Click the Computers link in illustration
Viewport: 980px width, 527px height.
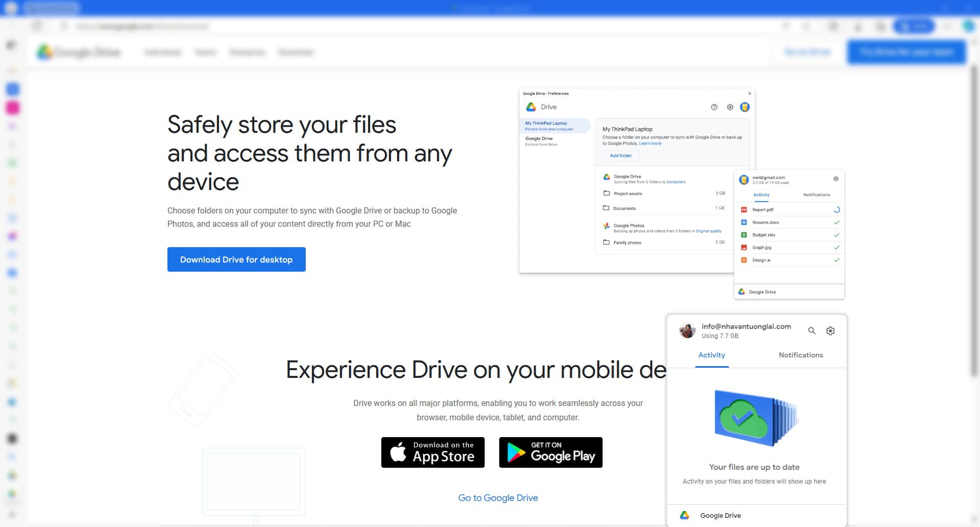tap(676, 182)
